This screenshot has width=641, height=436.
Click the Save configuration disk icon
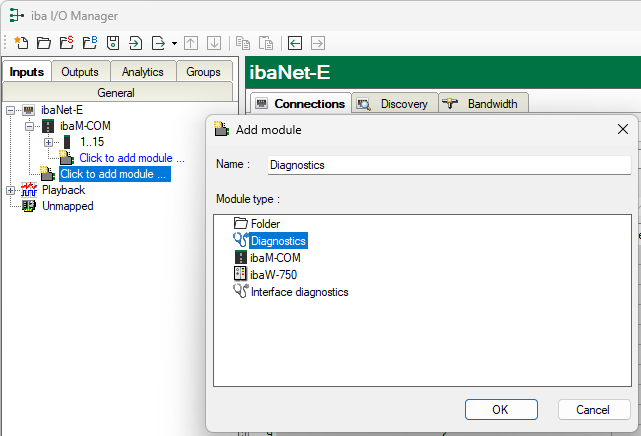(x=113, y=43)
